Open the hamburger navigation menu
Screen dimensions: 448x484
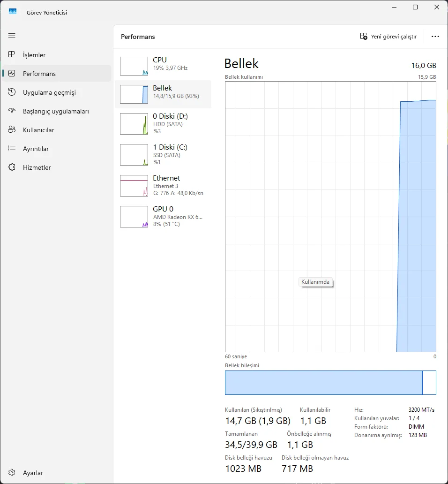pyautogui.click(x=12, y=36)
